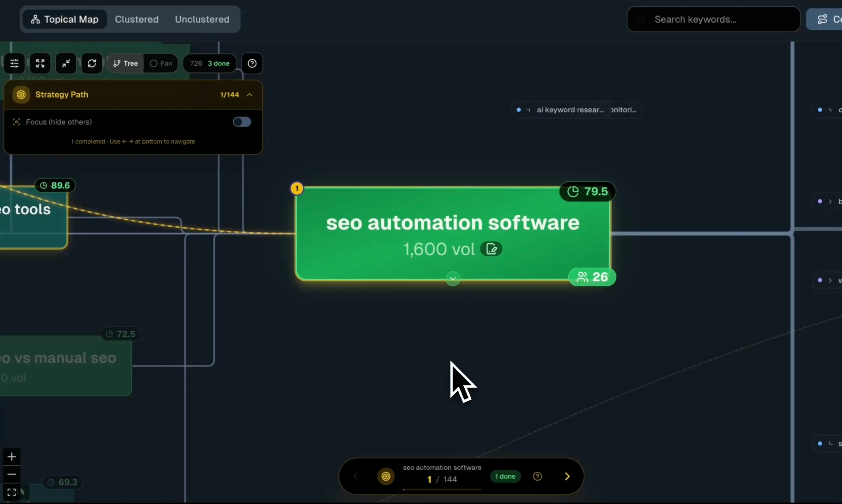Open the toolbar help question mark

252,63
